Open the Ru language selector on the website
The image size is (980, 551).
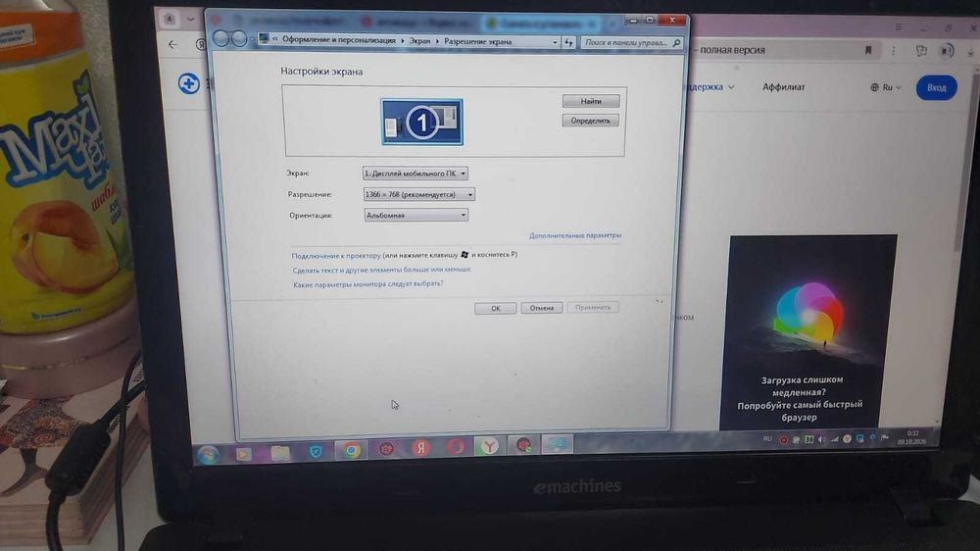tap(886, 87)
